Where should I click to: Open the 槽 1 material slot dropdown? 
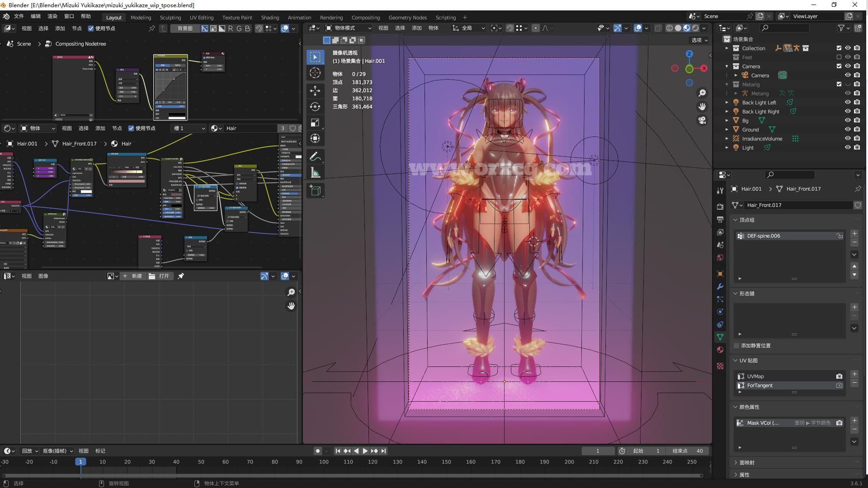pos(189,128)
